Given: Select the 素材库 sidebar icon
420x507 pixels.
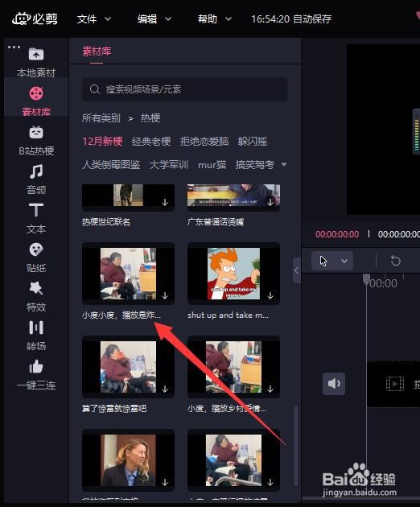Looking at the screenshot, I should point(36,93).
